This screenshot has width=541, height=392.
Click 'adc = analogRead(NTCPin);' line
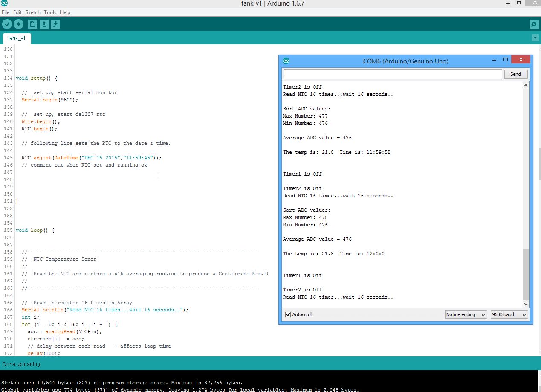[65, 331]
